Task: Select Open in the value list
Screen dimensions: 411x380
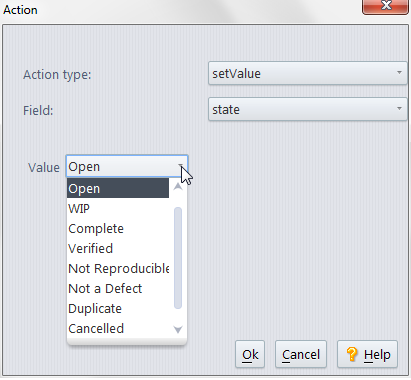Action: [118, 188]
